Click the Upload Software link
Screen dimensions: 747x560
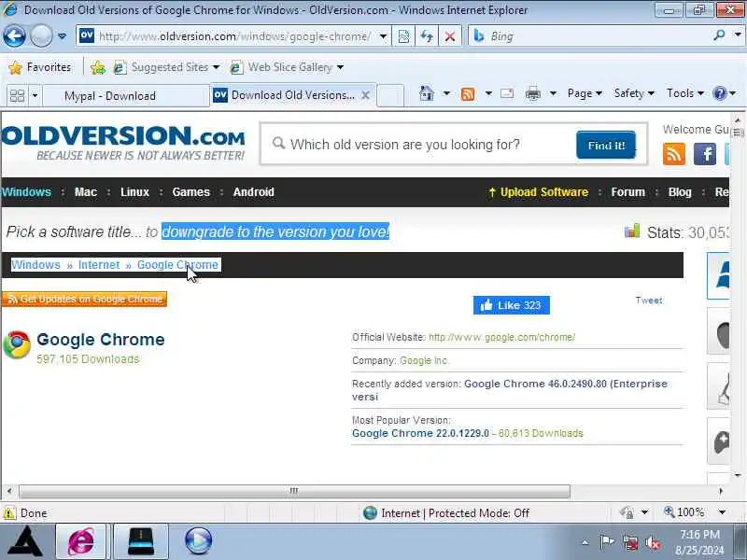539,192
